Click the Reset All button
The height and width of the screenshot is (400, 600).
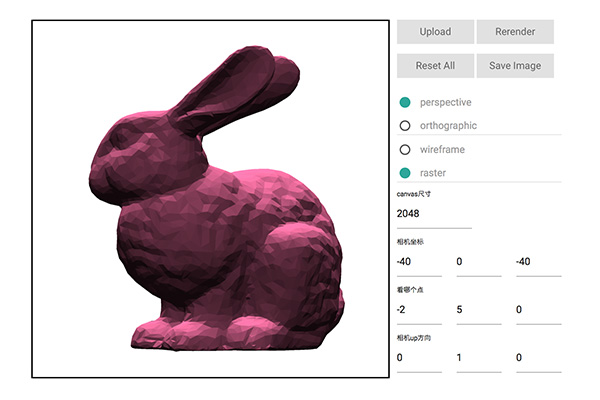pyautogui.click(x=435, y=66)
